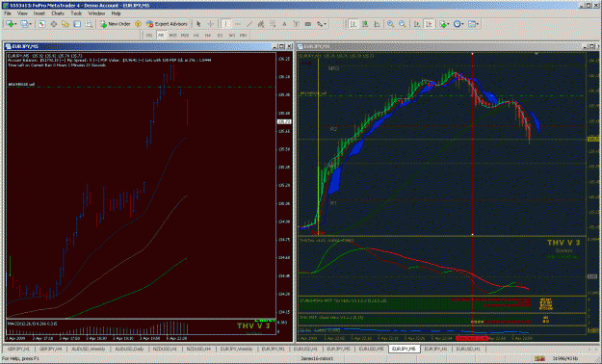
Task: Open the Window menu
Action: [96, 13]
